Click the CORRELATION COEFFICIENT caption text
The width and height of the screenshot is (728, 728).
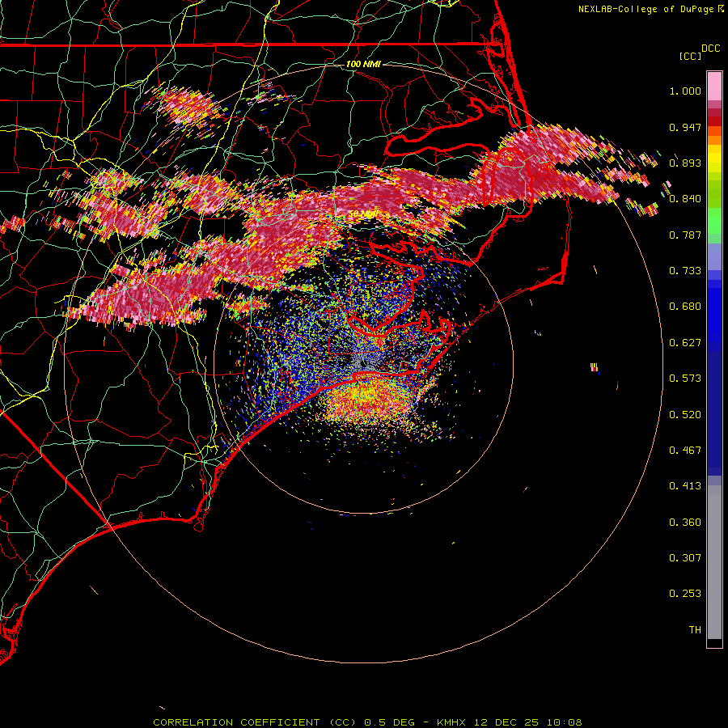[236, 722]
